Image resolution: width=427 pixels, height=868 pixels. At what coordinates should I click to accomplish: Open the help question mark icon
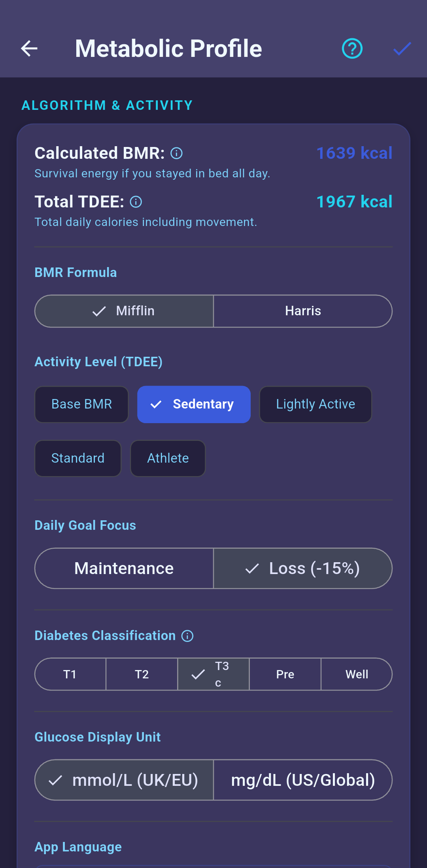click(x=352, y=49)
